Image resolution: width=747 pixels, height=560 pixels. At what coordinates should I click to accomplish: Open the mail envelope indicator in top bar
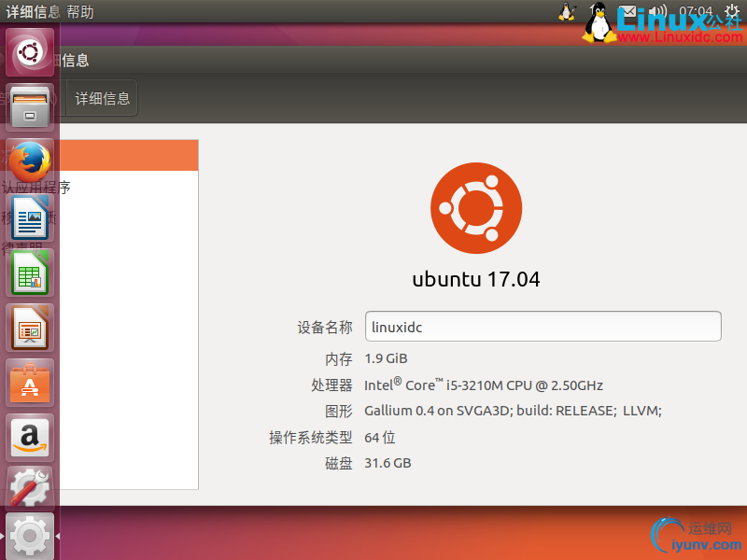627,11
